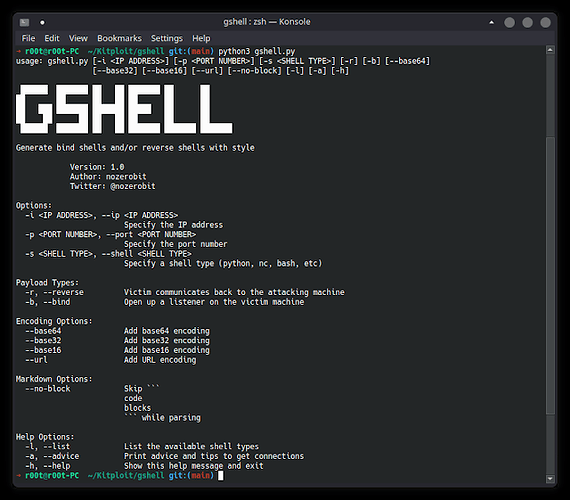This screenshot has height=500, width=570.
Task: Open the Help menu
Action: [x=201, y=38]
